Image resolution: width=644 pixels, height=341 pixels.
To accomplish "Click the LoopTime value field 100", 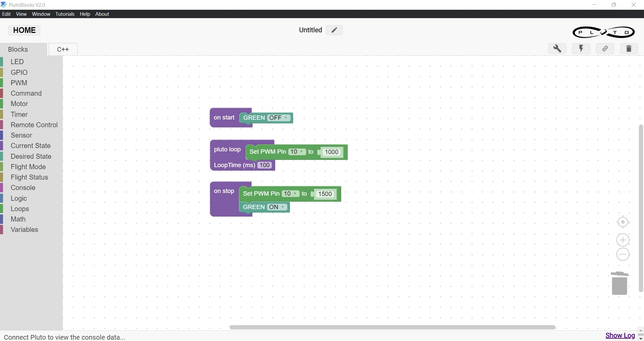I will (x=265, y=165).
